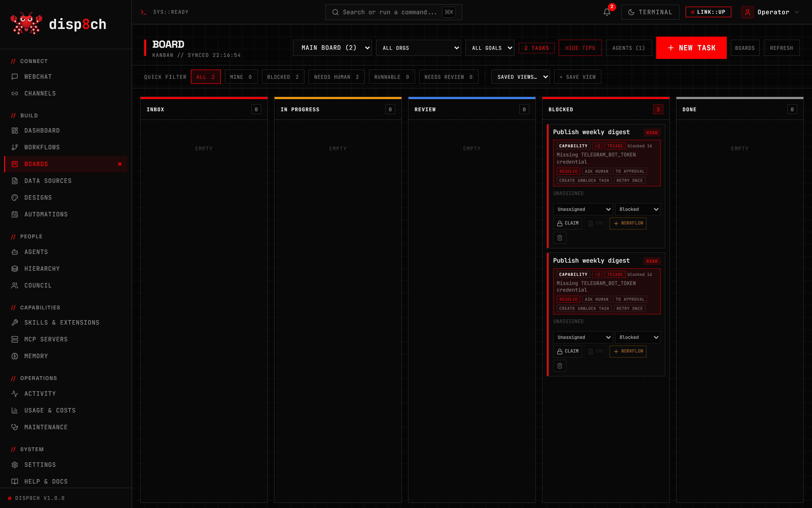Open assignee dropdown on second blocked card
The image size is (812, 508).
point(583,337)
